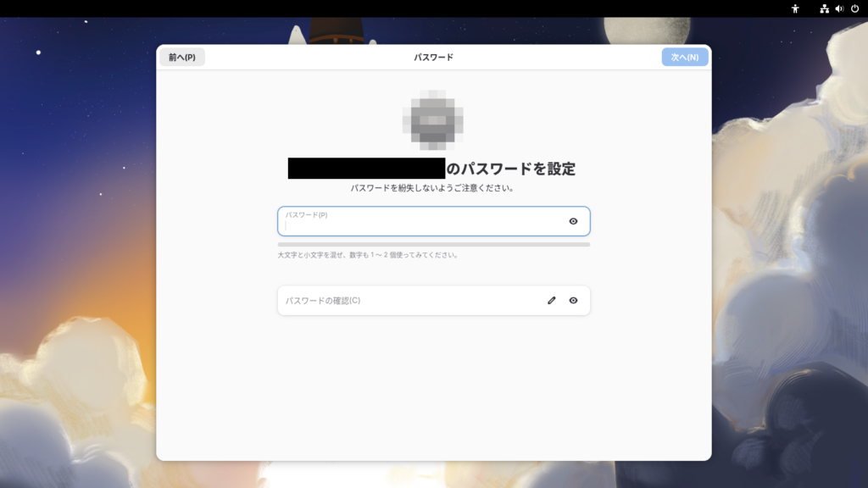Proceed with 次へ(N) button
868x488 pixels.
coord(684,57)
